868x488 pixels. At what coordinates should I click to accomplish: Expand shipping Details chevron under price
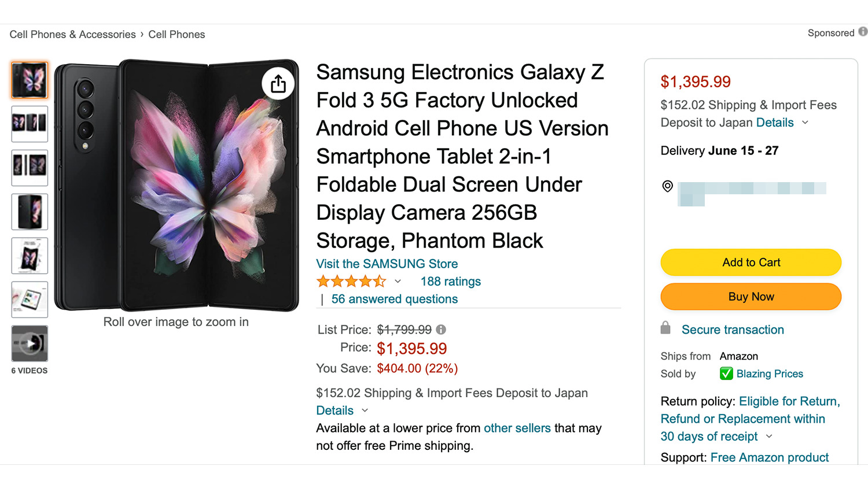tap(365, 411)
